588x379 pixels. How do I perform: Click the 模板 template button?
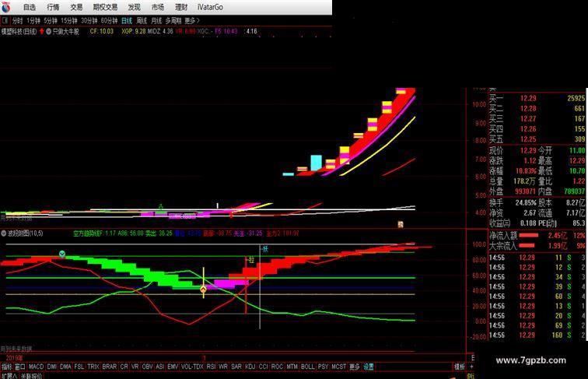[x=460, y=367]
